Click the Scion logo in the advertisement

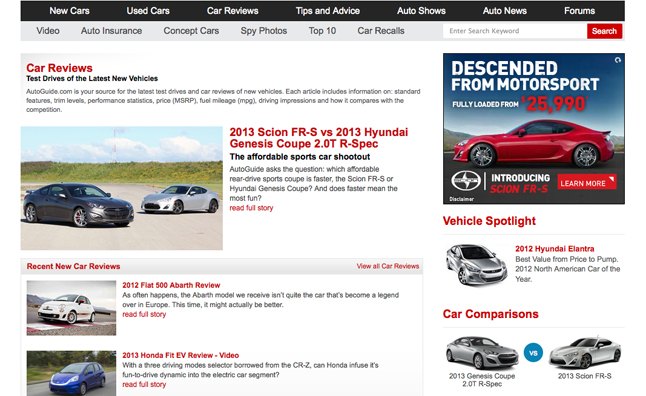pos(466,181)
